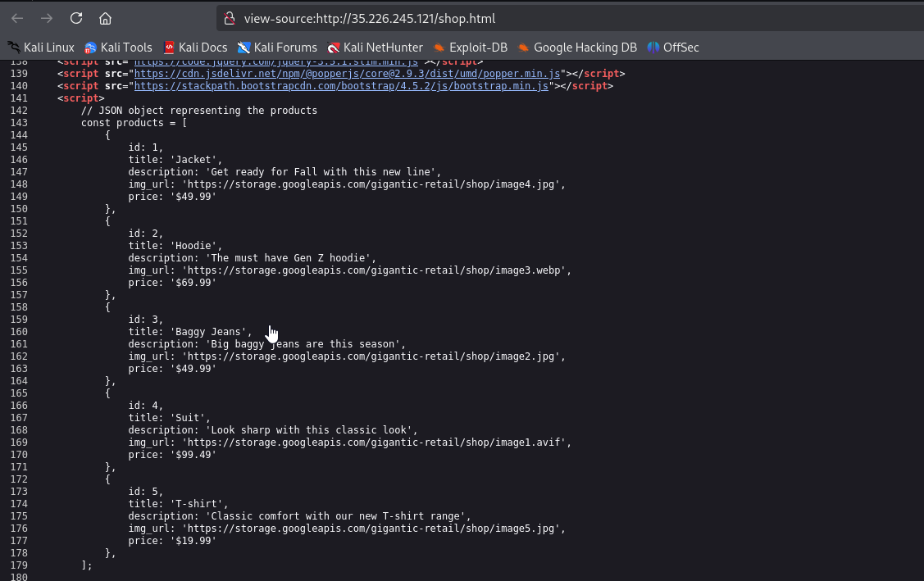Click the image2.jpg URL text

[371, 356]
